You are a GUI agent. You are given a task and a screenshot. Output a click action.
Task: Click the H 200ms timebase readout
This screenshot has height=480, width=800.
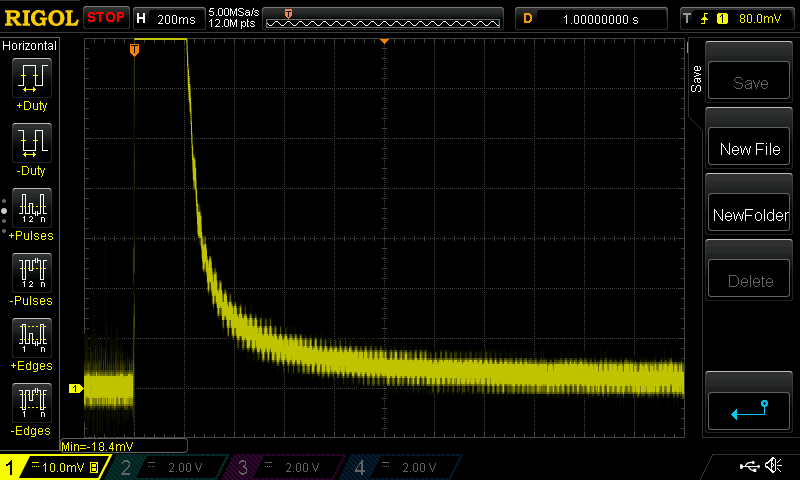(168, 19)
